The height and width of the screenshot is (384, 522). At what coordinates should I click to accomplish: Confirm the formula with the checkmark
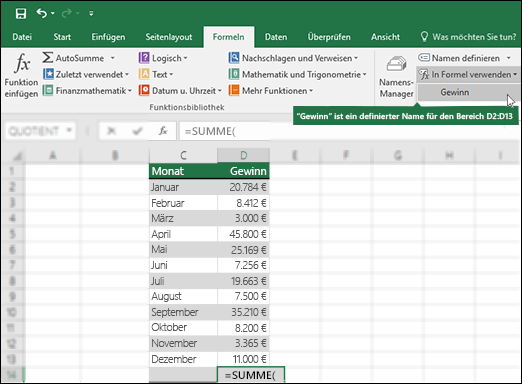click(137, 131)
